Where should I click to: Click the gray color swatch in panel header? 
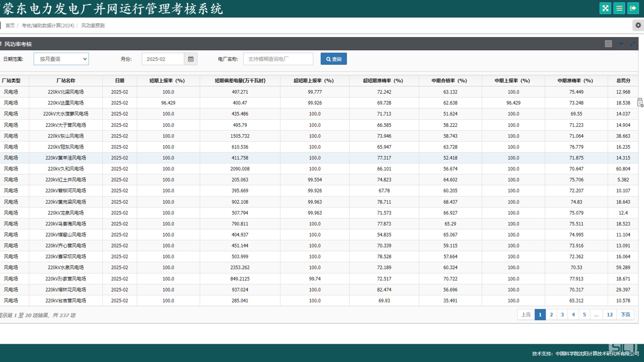coord(608,44)
